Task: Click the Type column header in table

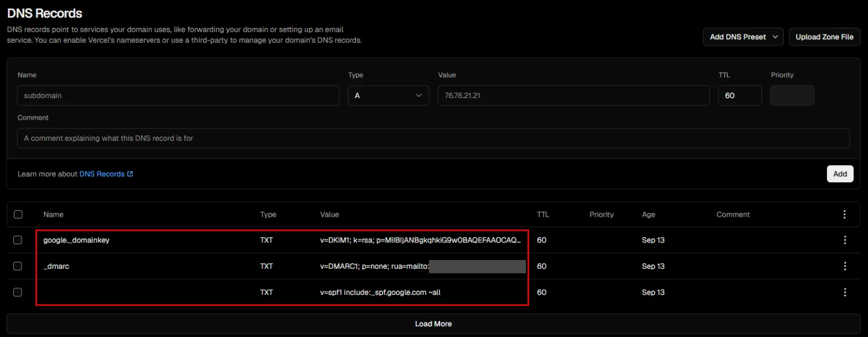Action: 268,215
